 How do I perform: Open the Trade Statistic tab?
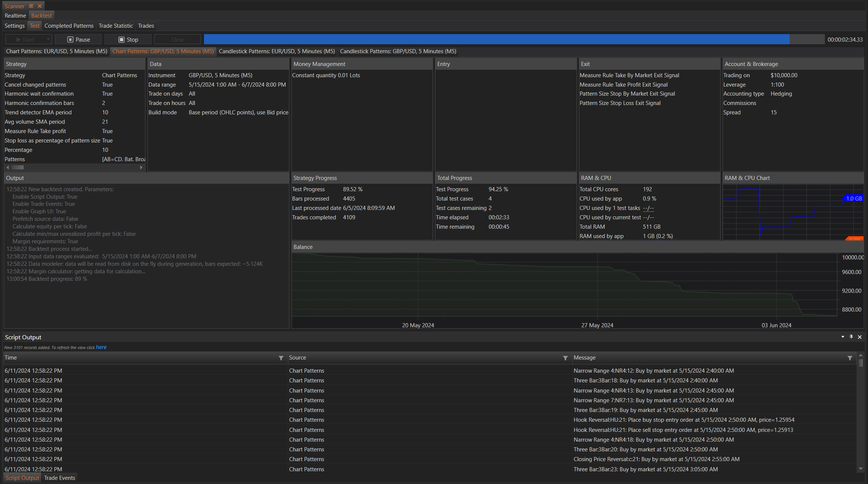click(x=115, y=26)
